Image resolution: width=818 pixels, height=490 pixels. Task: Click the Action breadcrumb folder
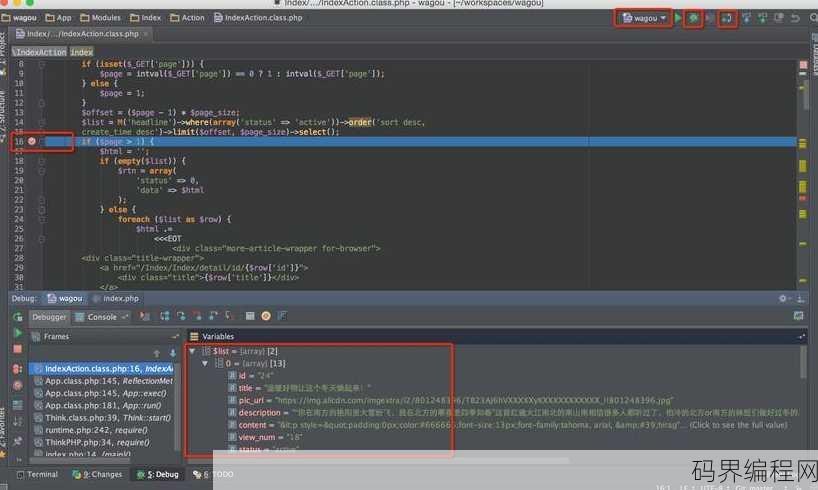tap(187, 18)
